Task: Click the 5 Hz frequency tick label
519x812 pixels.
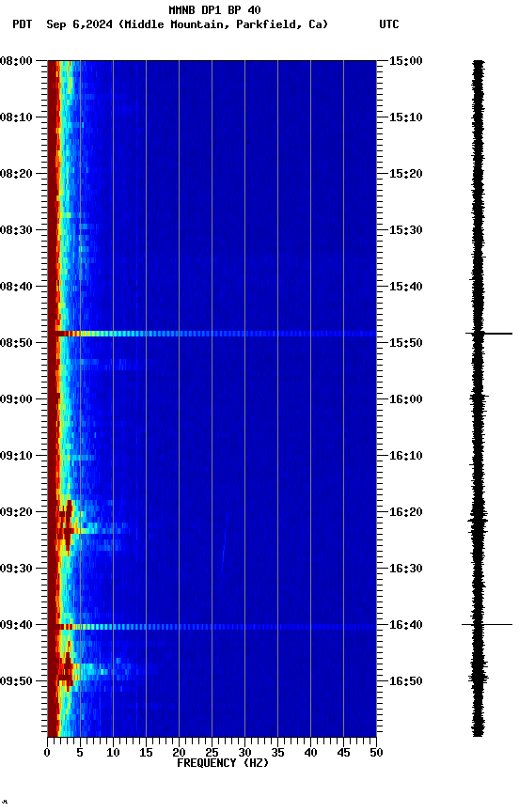Action: [80, 753]
